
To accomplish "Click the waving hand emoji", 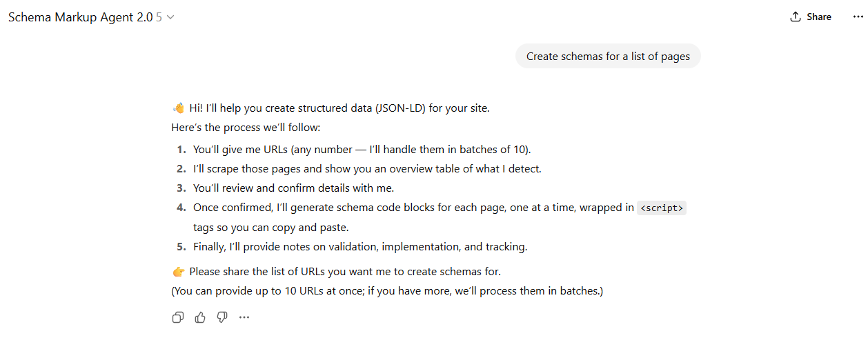I will (x=178, y=108).
